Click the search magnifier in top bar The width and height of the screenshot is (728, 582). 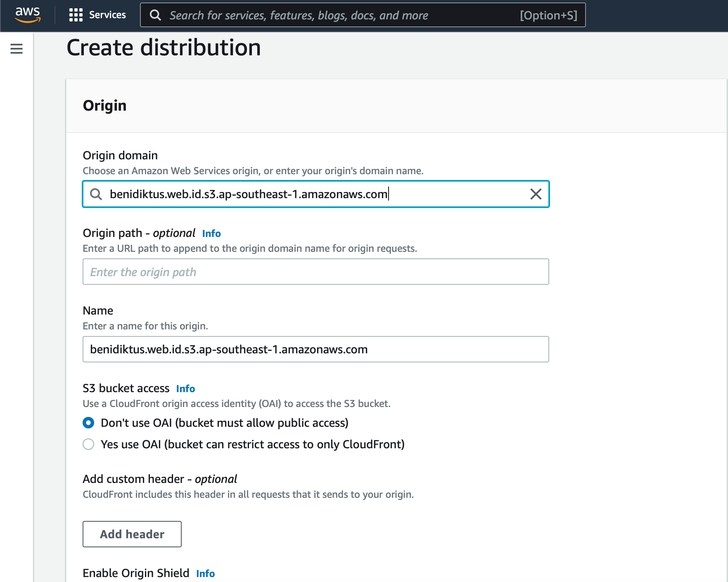pyautogui.click(x=155, y=15)
